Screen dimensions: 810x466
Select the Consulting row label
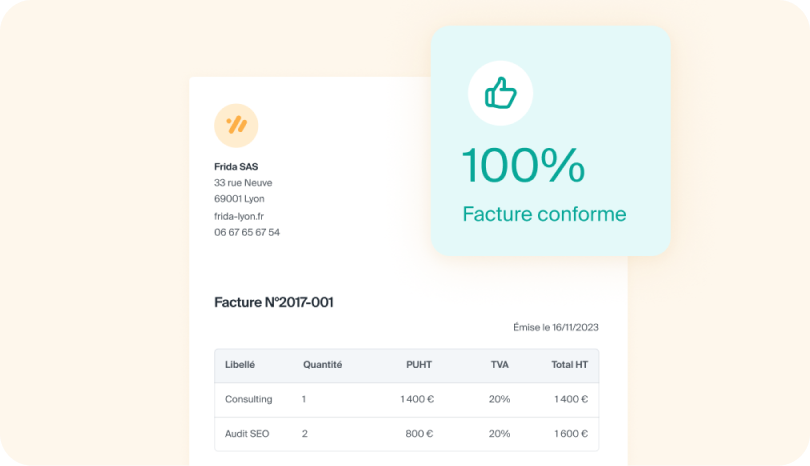click(248, 399)
